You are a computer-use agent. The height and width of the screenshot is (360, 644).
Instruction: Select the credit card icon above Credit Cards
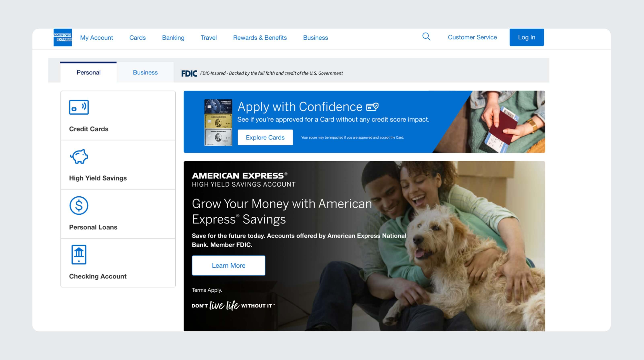click(79, 108)
